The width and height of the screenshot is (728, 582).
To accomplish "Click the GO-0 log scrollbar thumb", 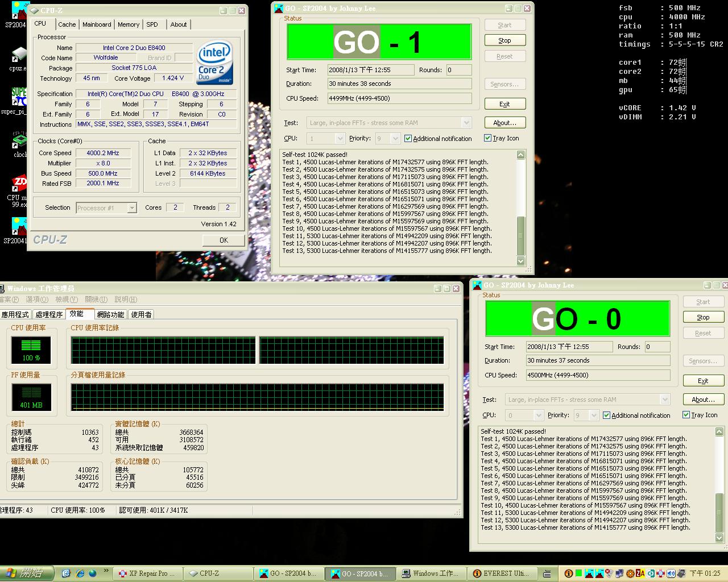I will pyautogui.click(x=719, y=513).
